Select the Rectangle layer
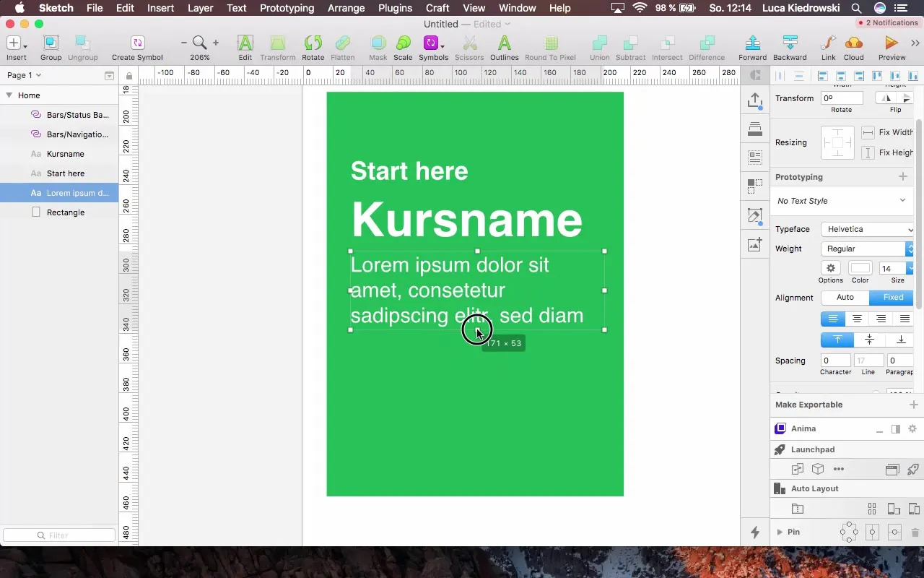 tap(59, 212)
